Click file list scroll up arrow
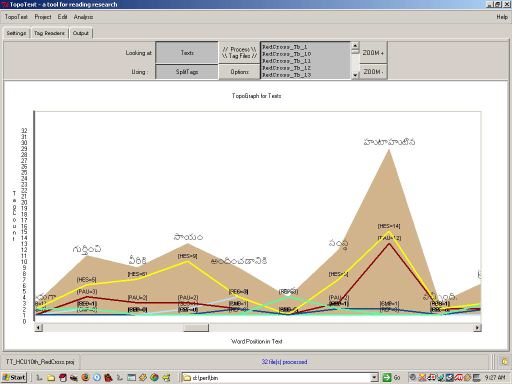 pyautogui.click(x=355, y=45)
